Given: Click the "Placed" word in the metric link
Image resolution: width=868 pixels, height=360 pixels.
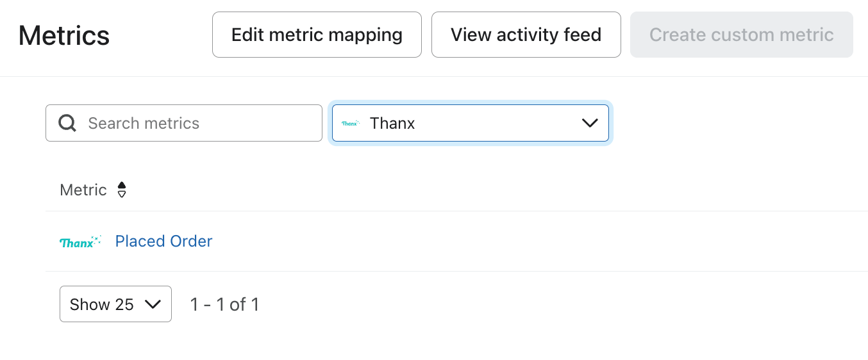Looking at the screenshot, I should [137, 241].
